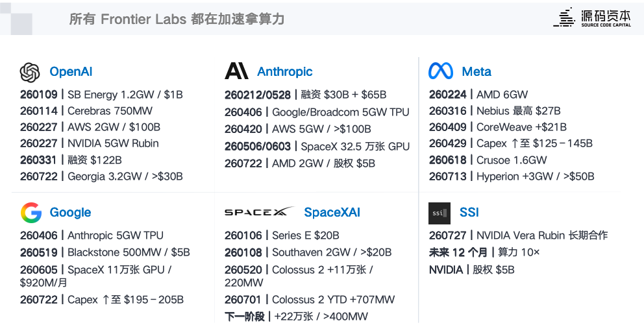This screenshot has width=644, height=336.
Task: Select the SB Energy 1.2GW line
Action: (x=101, y=95)
